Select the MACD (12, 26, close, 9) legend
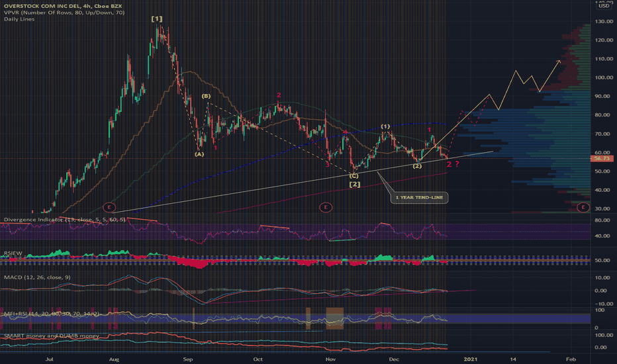Screen dimensions: 617x364 click(37, 277)
